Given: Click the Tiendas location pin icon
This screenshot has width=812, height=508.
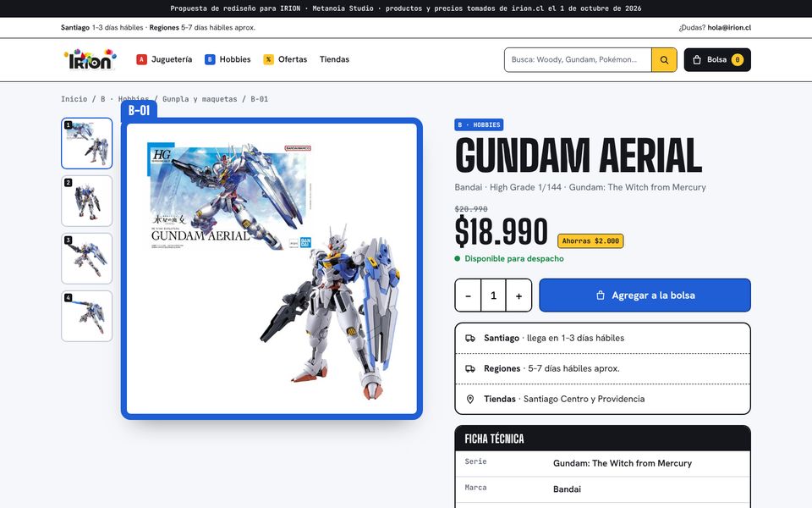Looking at the screenshot, I should (470, 399).
